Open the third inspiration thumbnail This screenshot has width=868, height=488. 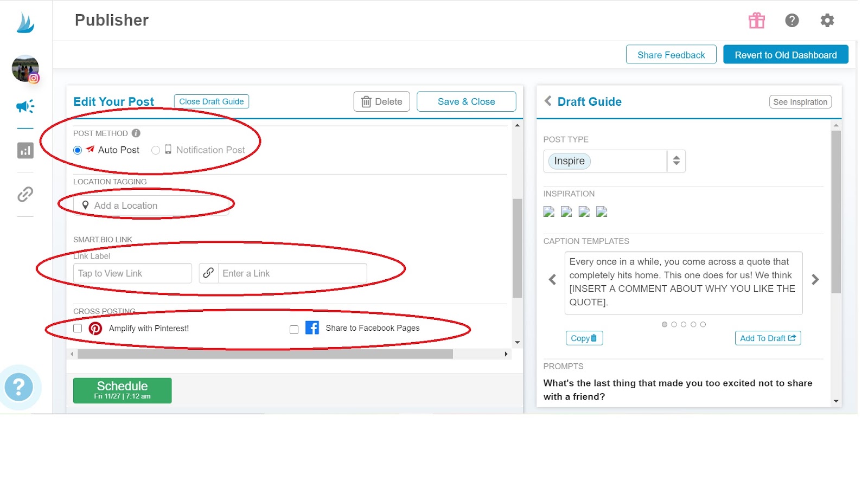[584, 211]
